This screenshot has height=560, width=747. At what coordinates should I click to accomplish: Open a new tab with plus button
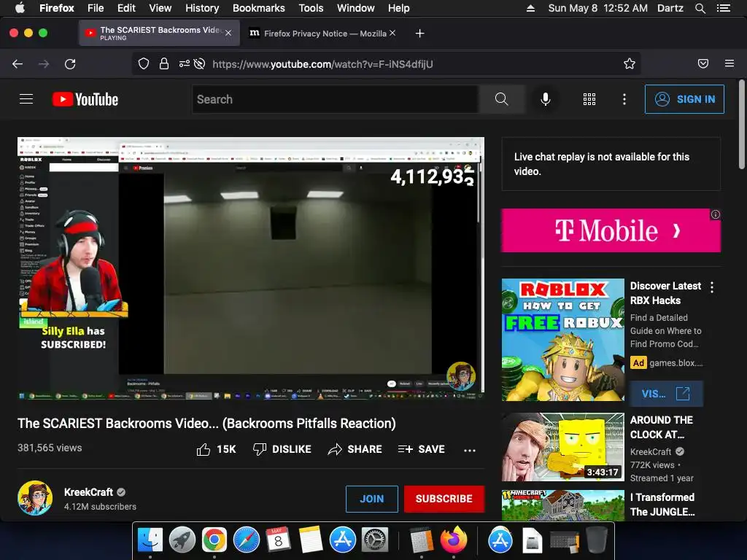coord(419,34)
